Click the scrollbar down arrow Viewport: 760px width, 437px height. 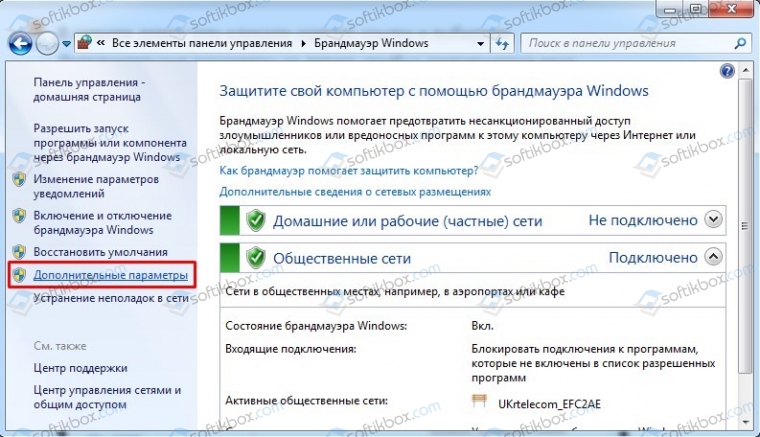[744, 422]
